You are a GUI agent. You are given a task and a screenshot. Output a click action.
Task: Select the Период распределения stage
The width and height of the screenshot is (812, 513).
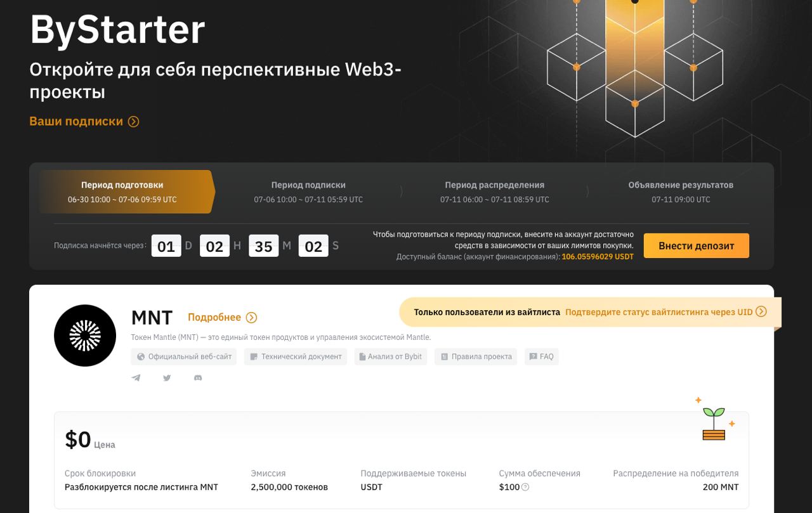coord(494,192)
